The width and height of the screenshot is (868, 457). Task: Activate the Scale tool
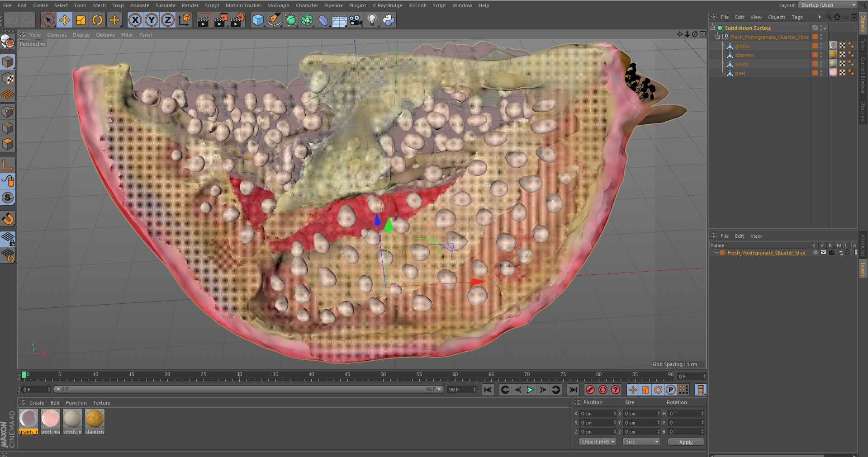pyautogui.click(x=81, y=20)
